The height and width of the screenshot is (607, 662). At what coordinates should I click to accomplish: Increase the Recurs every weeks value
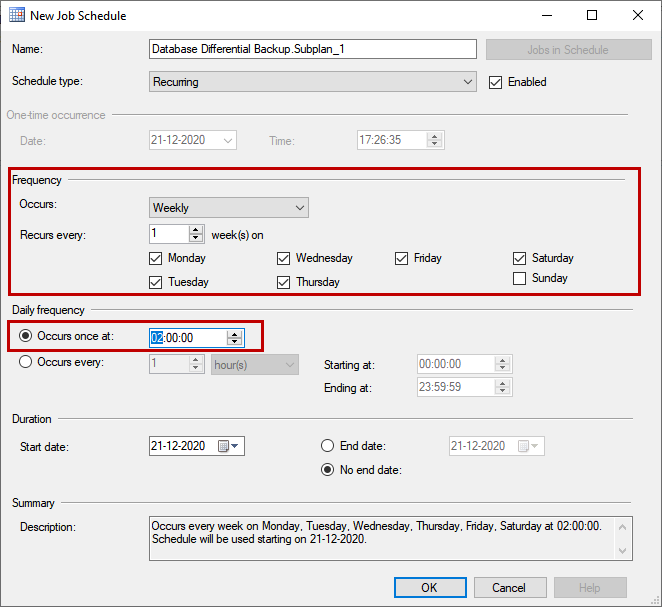click(196, 229)
